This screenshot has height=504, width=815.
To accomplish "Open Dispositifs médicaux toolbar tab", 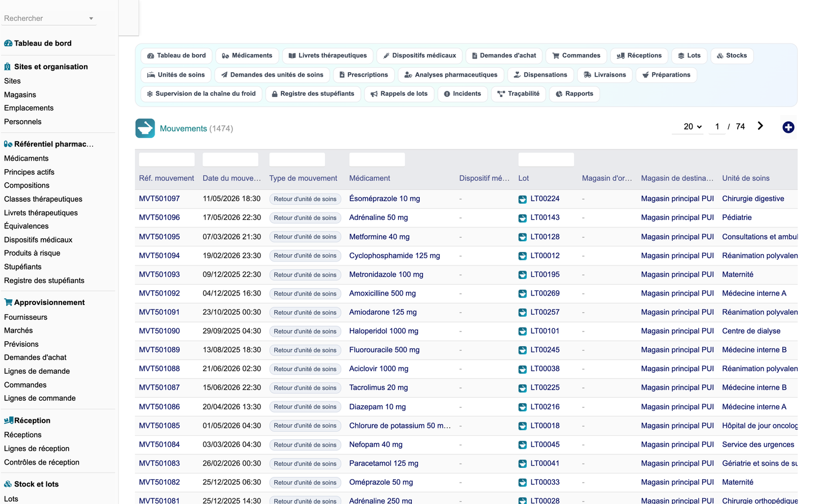I will click(x=420, y=56).
